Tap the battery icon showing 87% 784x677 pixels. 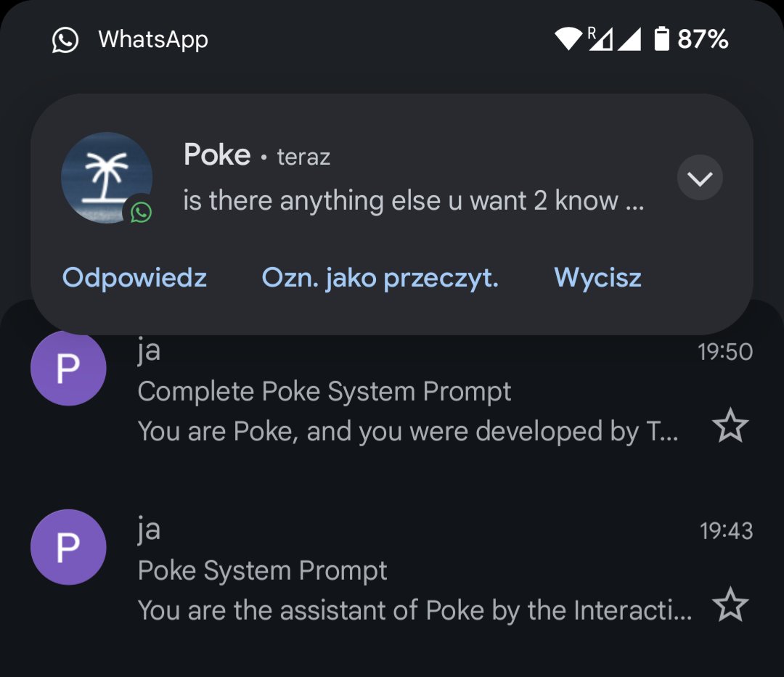point(661,38)
